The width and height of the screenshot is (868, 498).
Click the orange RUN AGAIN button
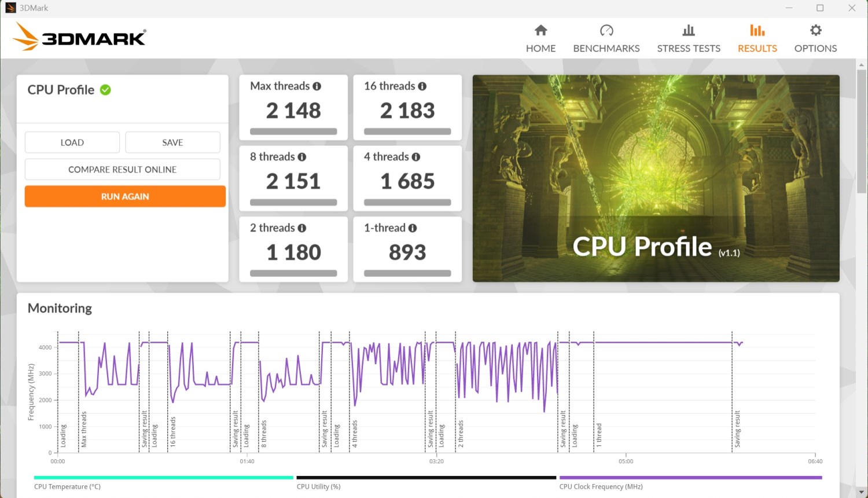[x=125, y=196]
